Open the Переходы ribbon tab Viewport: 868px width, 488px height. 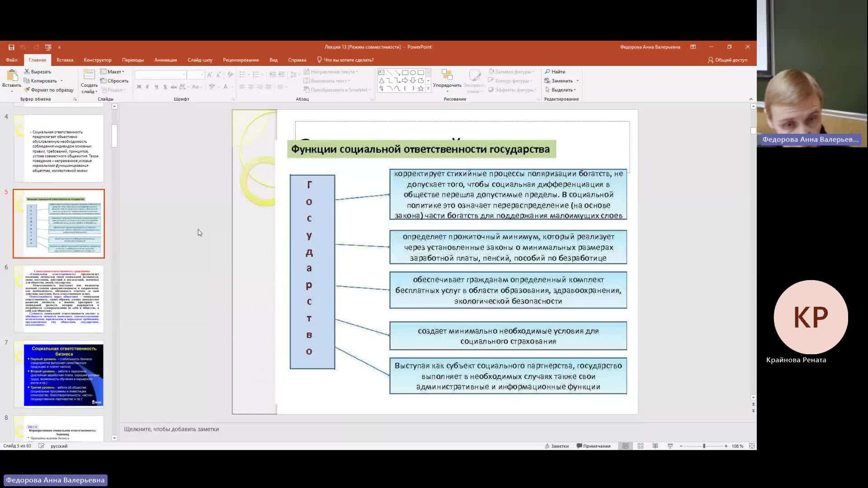[x=133, y=60]
